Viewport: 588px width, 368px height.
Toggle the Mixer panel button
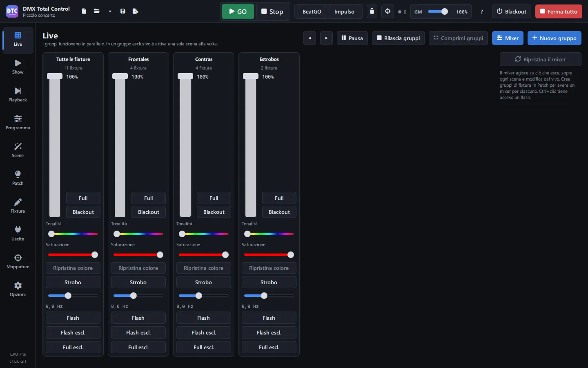508,38
